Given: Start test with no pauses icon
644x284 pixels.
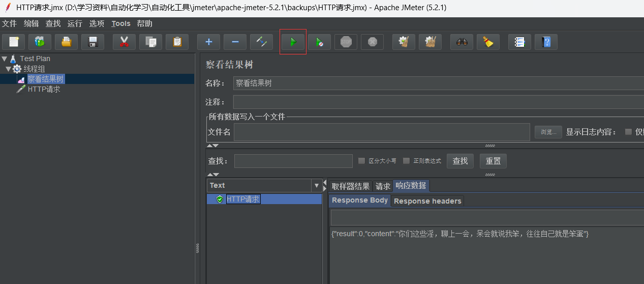Looking at the screenshot, I should (320, 42).
